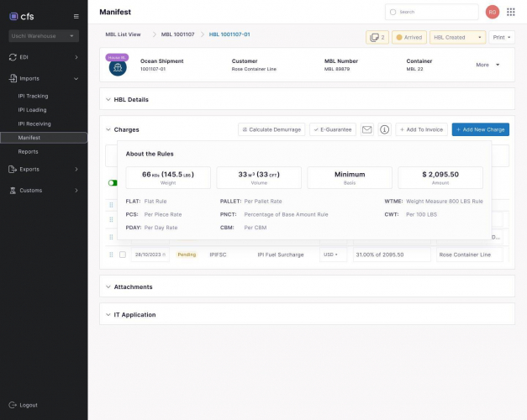Click the copies icon button showing 2

pos(377,37)
